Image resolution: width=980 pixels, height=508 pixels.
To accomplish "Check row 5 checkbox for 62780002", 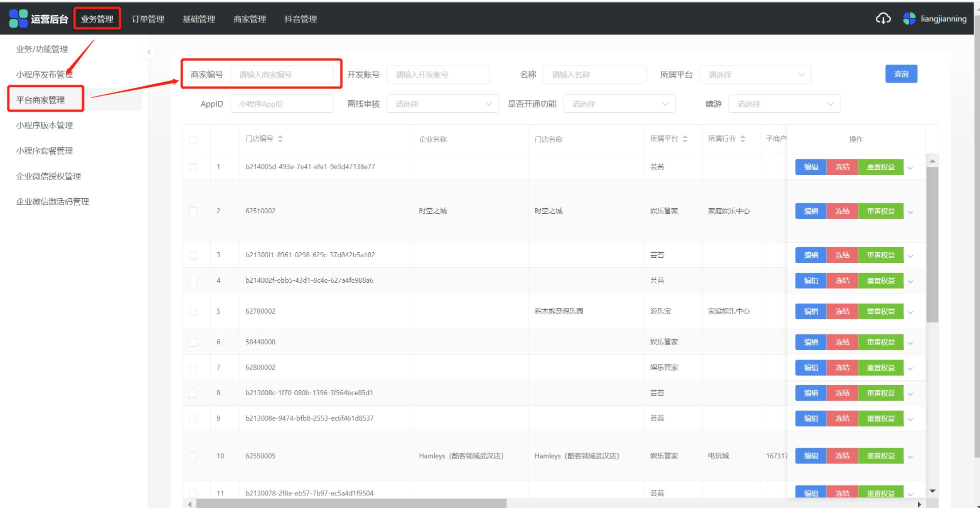I will pos(193,312).
